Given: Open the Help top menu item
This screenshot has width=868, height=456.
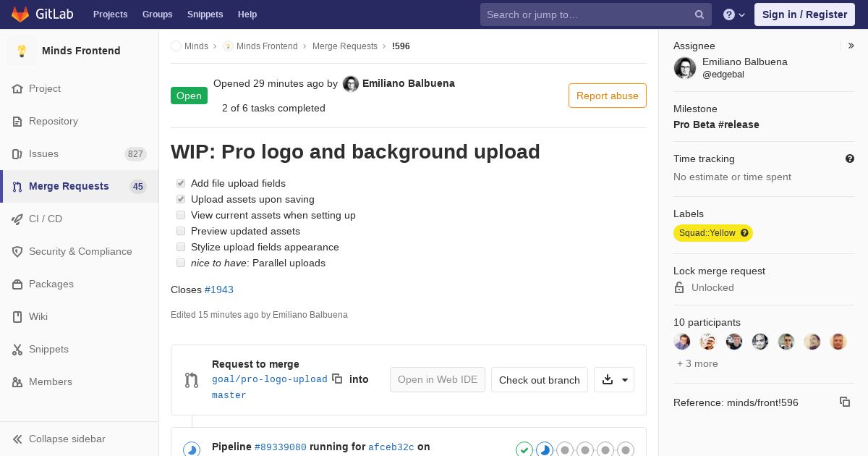Looking at the screenshot, I should point(247,14).
